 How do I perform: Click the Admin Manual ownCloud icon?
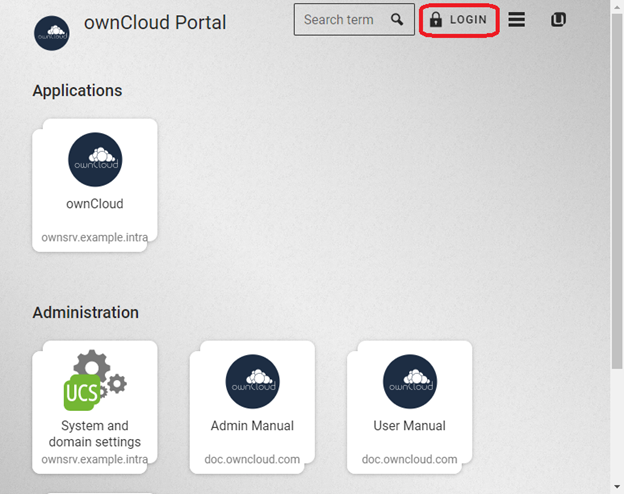tap(253, 381)
